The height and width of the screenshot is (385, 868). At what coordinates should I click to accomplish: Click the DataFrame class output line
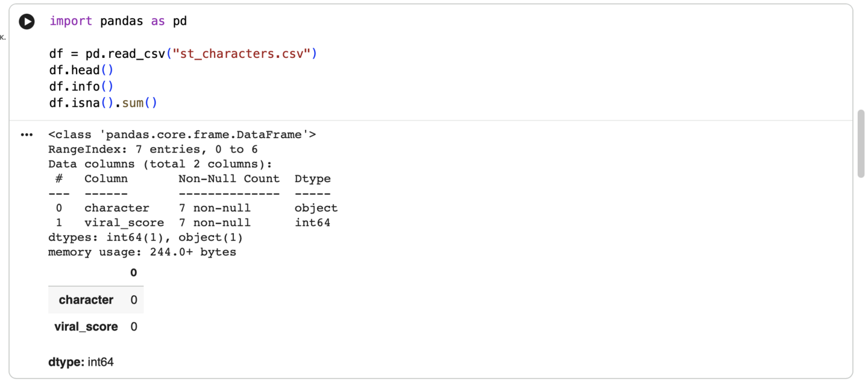tap(181, 135)
